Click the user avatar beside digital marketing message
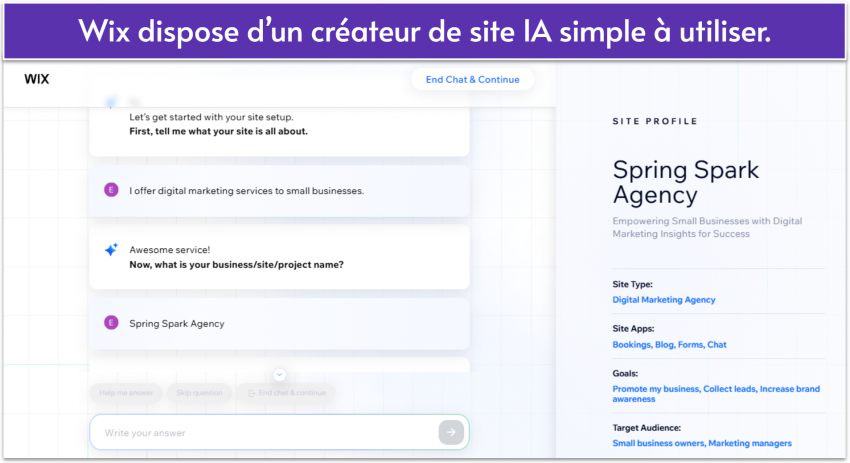 [x=111, y=190]
